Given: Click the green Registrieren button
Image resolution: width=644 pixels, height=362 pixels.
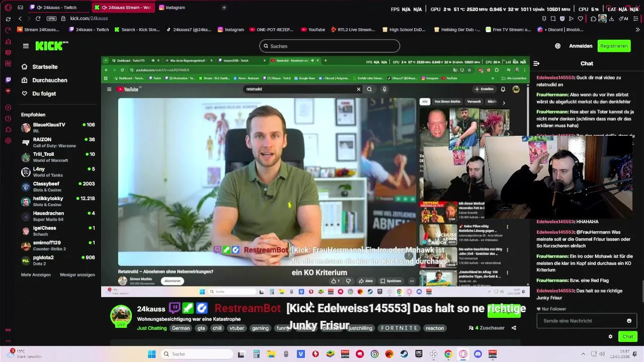Looking at the screenshot, I should (x=614, y=46).
